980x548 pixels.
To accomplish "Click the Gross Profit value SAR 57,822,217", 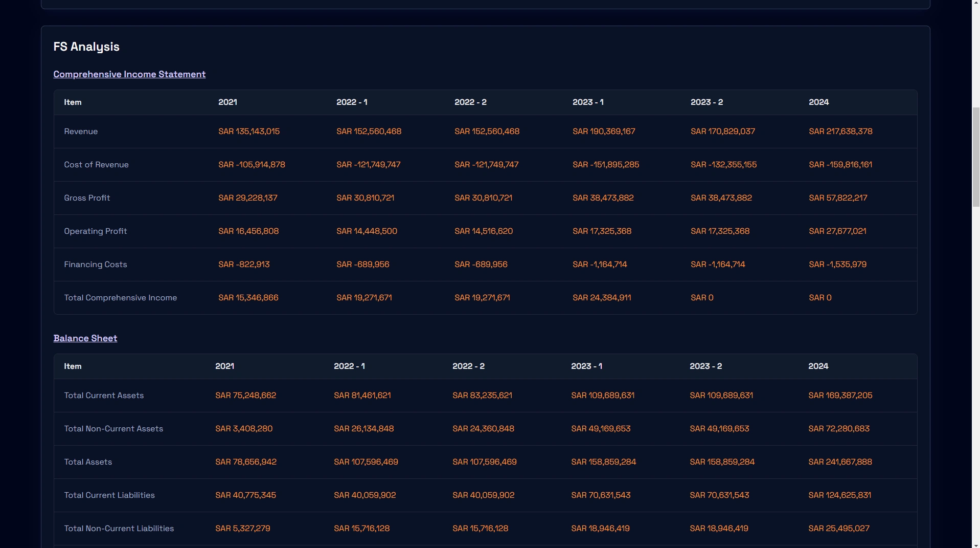I will [838, 198].
